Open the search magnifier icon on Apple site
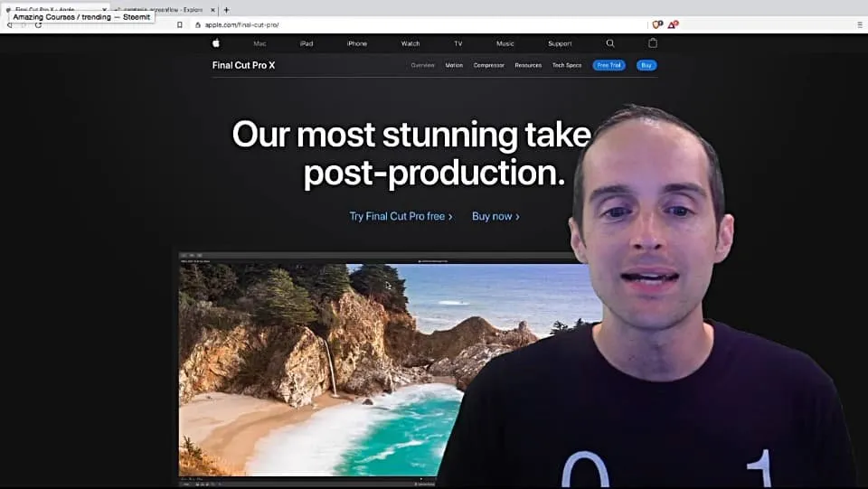This screenshot has width=868, height=489. pos(610,43)
